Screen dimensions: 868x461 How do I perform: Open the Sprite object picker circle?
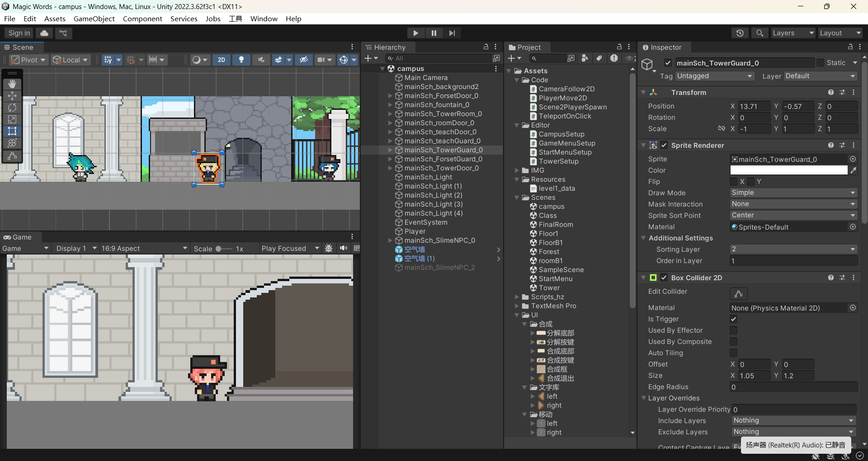click(853, 159)
